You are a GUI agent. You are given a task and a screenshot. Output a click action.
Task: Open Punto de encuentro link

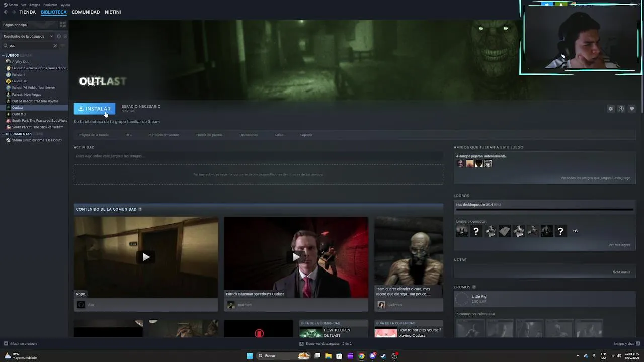coord(164,135)
